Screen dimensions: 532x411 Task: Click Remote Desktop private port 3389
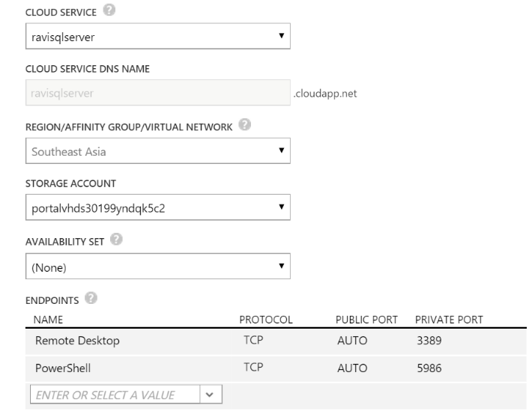coord(428,341)
